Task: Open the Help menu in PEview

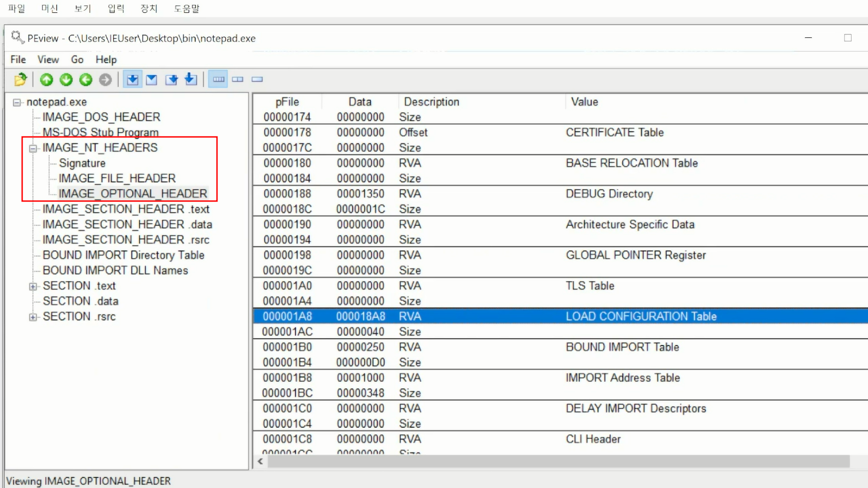Action: click(106, 60)
